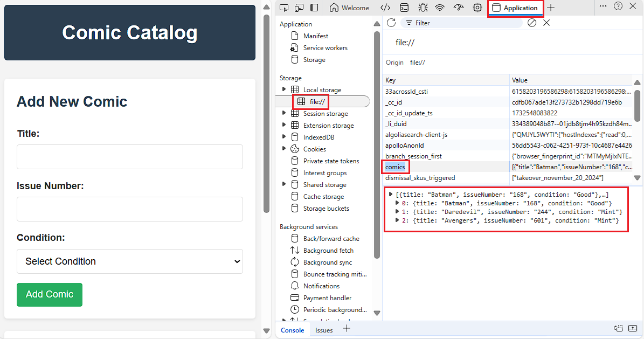Image resolution: width=644 pixels, height=339 pixels.
Task: Switch to the Issues drawer tab
Action: pyautogui.click(x=324, y=330)
